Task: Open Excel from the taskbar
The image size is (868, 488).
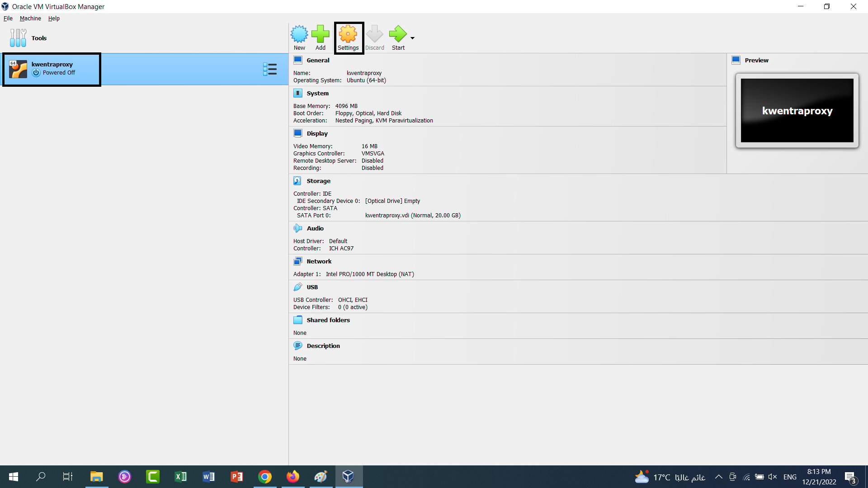Action: click(x=180, y=477)
